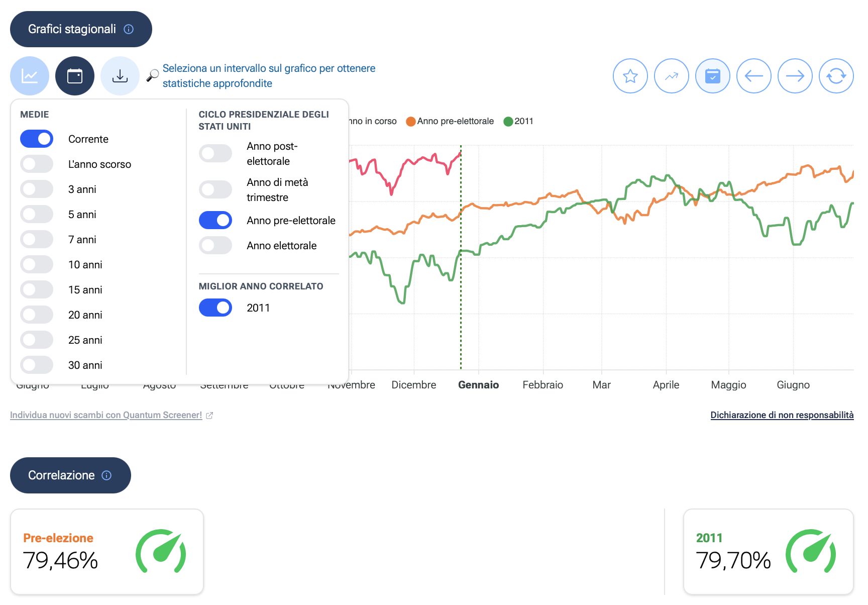Screen dimensions: 868x605
Task: Click the download chart icon
Action: click(120, 76)
